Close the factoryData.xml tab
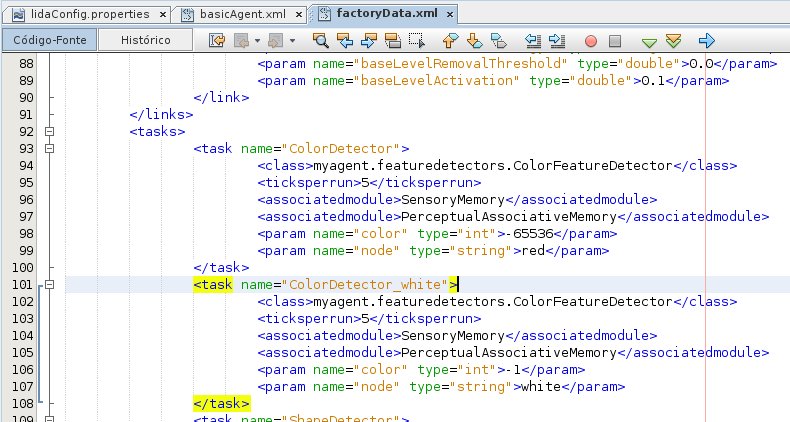790x422 pixels. [450, 15]
